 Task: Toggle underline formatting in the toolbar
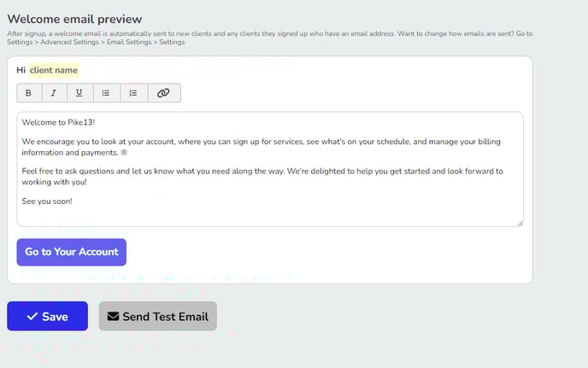[x=79, y=93]
